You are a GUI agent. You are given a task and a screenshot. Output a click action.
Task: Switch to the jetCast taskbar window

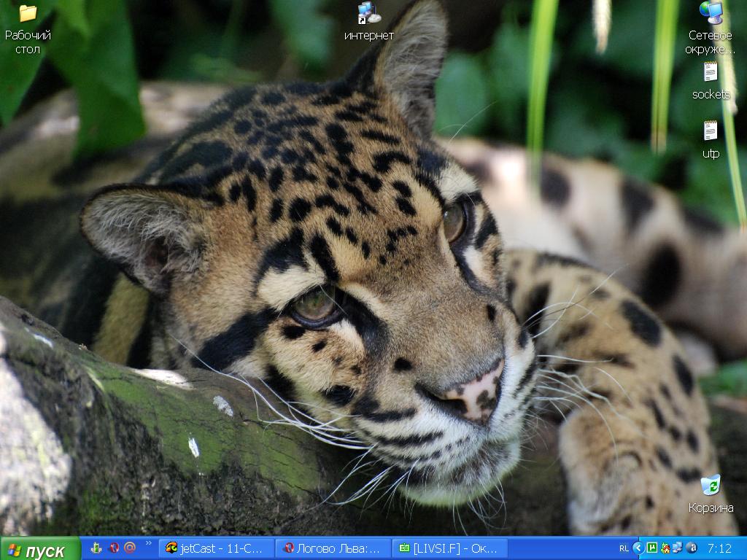click(x=216, y=548)
